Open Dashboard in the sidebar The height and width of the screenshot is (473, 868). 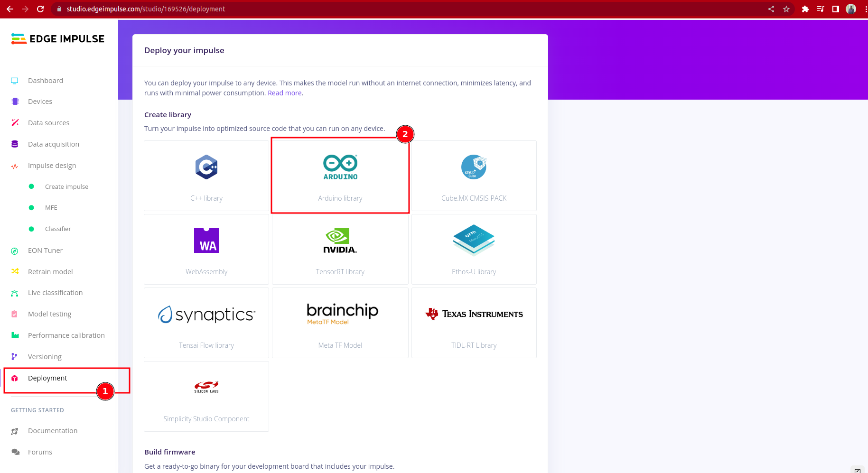click(46, 81)
